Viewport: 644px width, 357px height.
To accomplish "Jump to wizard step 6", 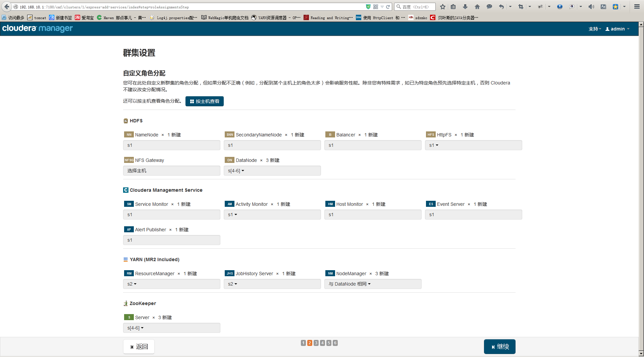I will point(335,343).
